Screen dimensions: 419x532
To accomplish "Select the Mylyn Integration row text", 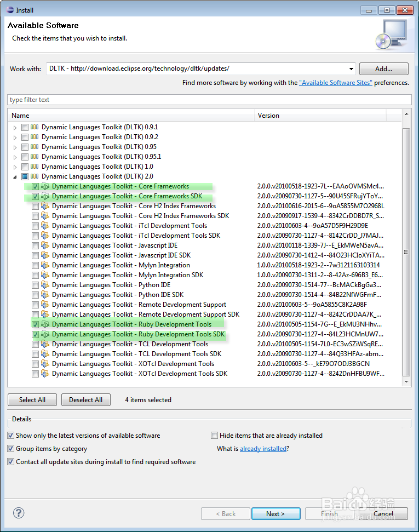I will tap(121, 265).
